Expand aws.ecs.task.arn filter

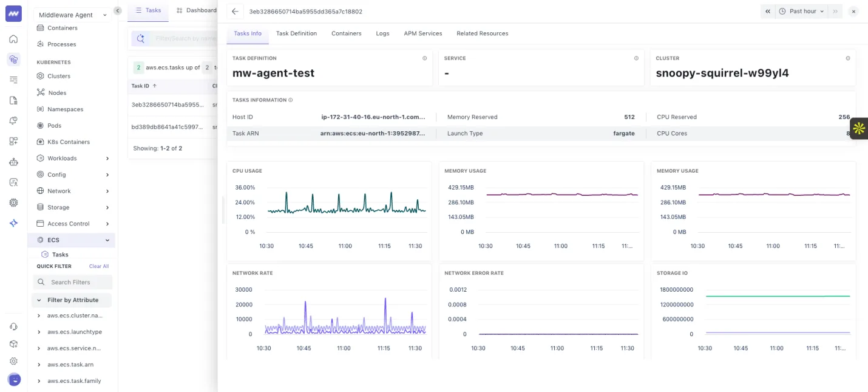click(39, 365)
